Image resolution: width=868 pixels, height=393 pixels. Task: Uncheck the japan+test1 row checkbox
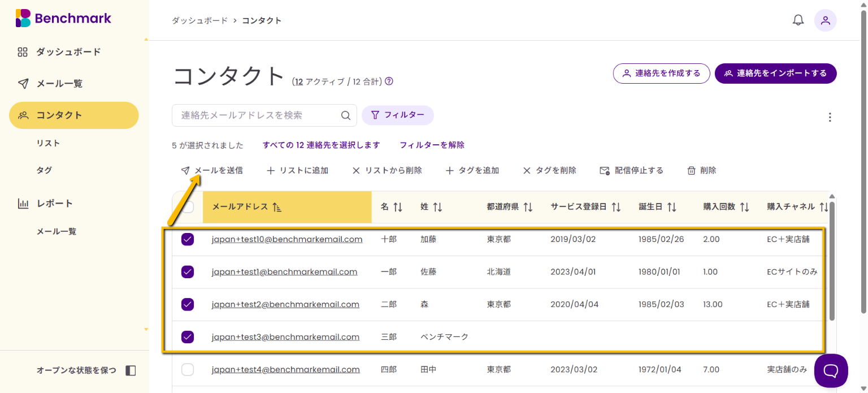coord(188,272)
